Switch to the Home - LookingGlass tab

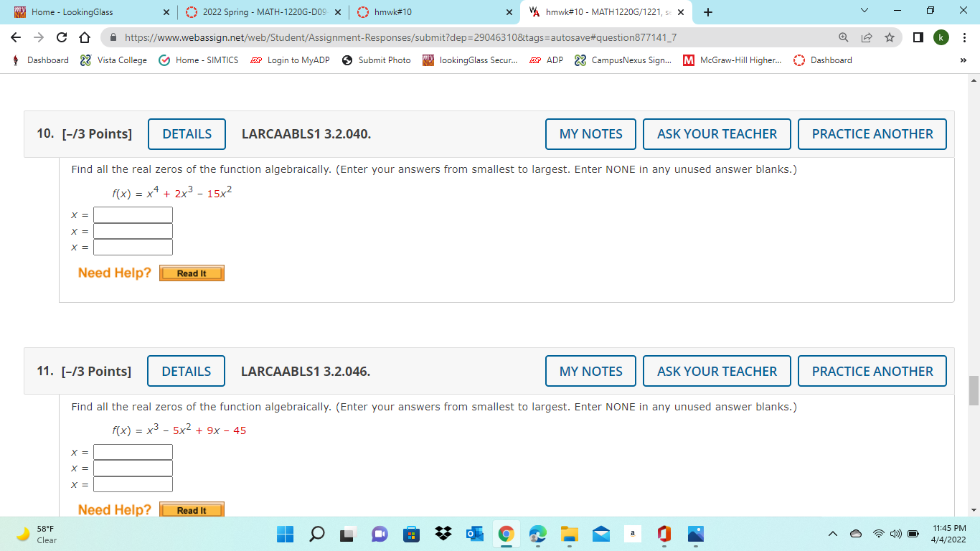[x=90, y=12]
